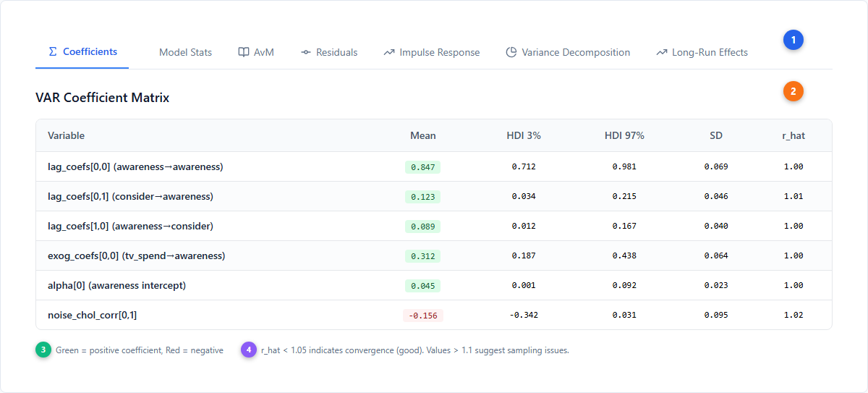Click the trend arrow icon beside Impulse Response
This screenshot has width=868, height=393.
pyautogui.click(x=389, y=52)
